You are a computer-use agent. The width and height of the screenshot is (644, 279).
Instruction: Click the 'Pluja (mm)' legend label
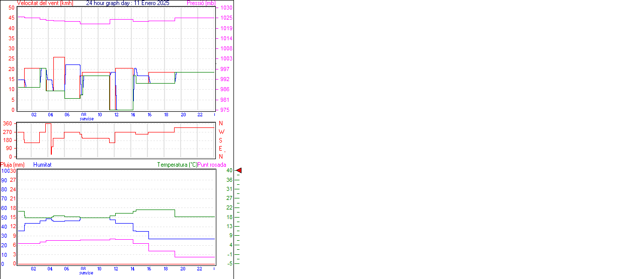click(x=13, y=165)
